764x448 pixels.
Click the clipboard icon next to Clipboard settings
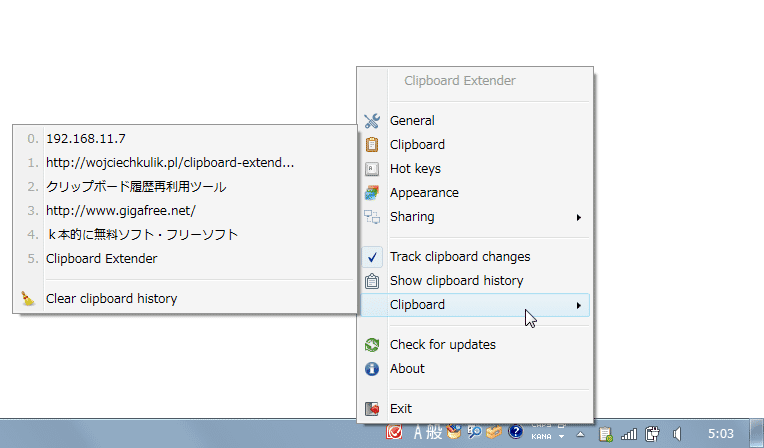pos(372,144)
